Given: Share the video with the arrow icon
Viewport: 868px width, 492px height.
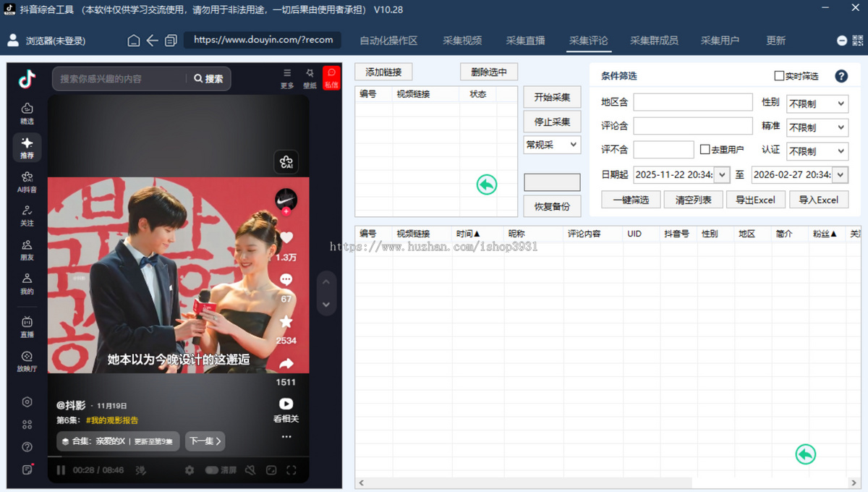Looking at the screenshot, I should 286,363.
